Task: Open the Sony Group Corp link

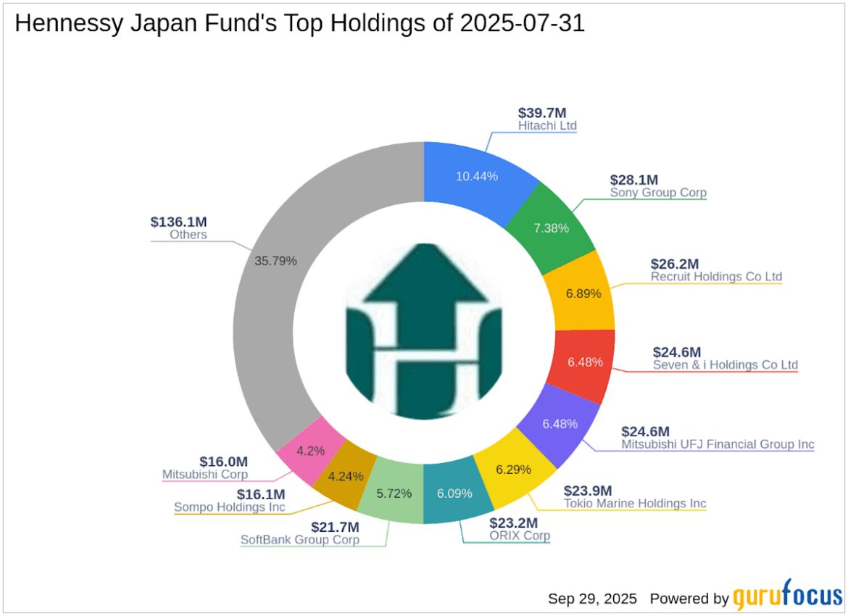Action: click(658, 193)
